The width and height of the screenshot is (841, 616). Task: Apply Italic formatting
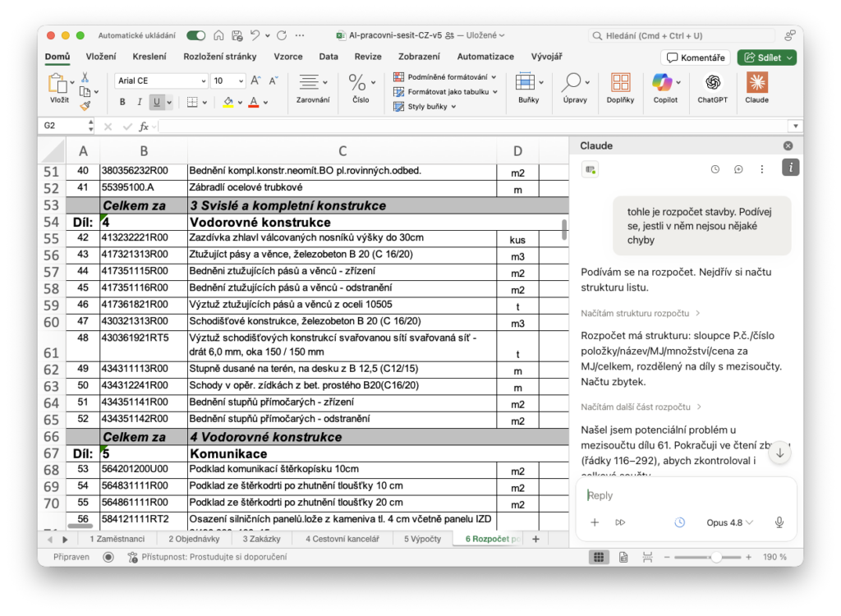(140, 102)
